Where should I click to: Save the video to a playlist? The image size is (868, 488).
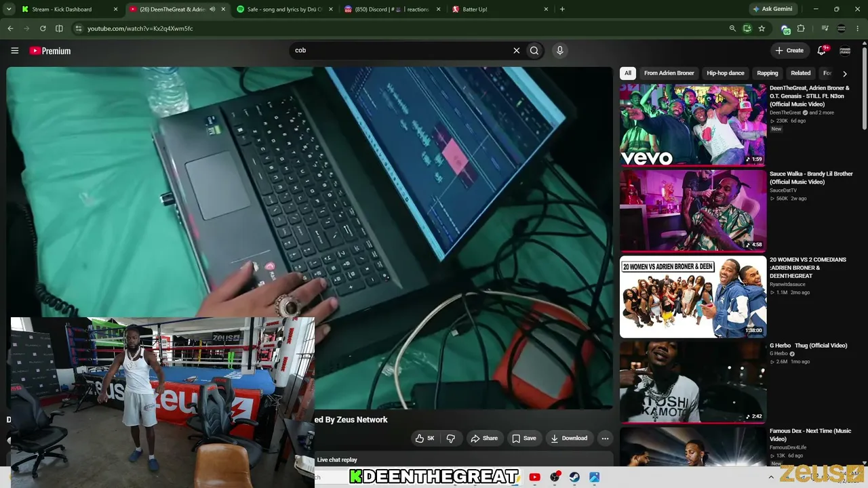(524, 438)
